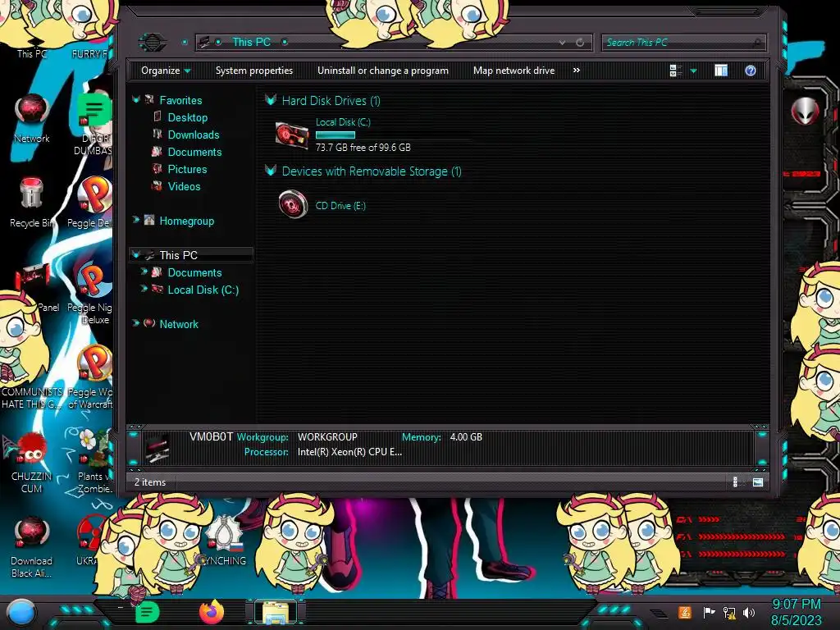
Task: Open the green notes app on taskbar
Action: [147, 612]
